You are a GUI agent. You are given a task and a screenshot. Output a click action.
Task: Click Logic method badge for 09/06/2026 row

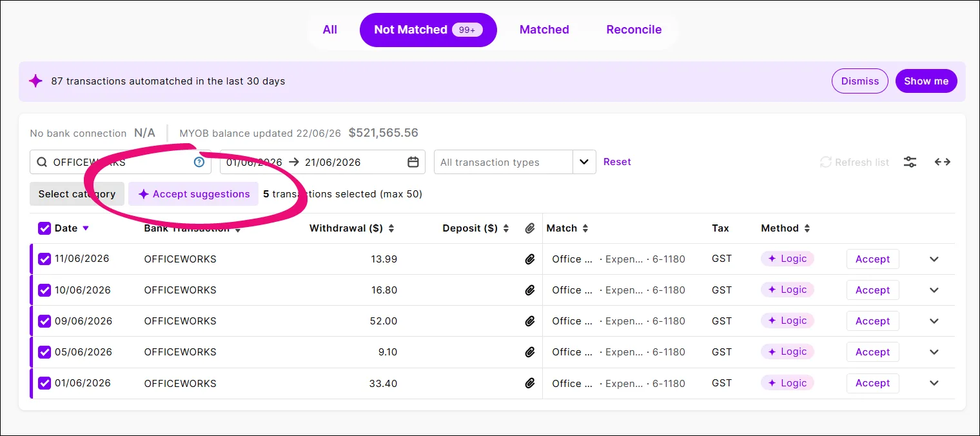coord(787,321)
